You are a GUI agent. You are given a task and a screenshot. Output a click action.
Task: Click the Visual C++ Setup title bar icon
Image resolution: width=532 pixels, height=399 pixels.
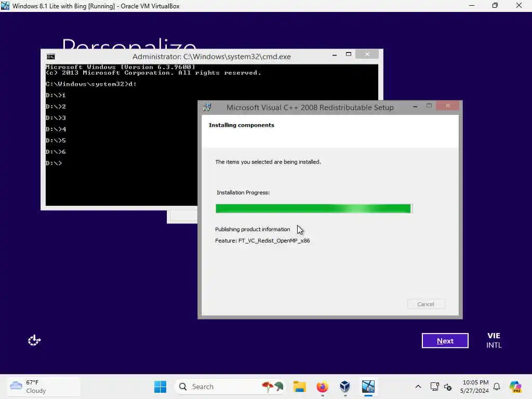coord(207,107)
